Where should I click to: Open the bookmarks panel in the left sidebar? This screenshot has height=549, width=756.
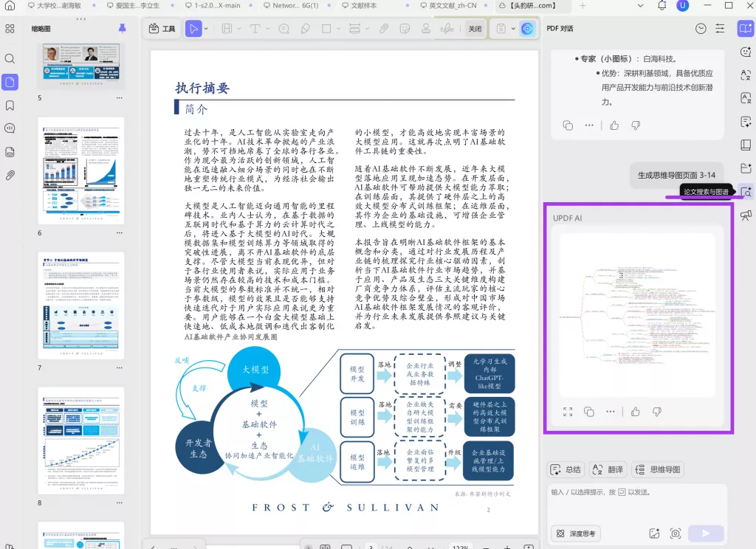click(x=10, y=106)
